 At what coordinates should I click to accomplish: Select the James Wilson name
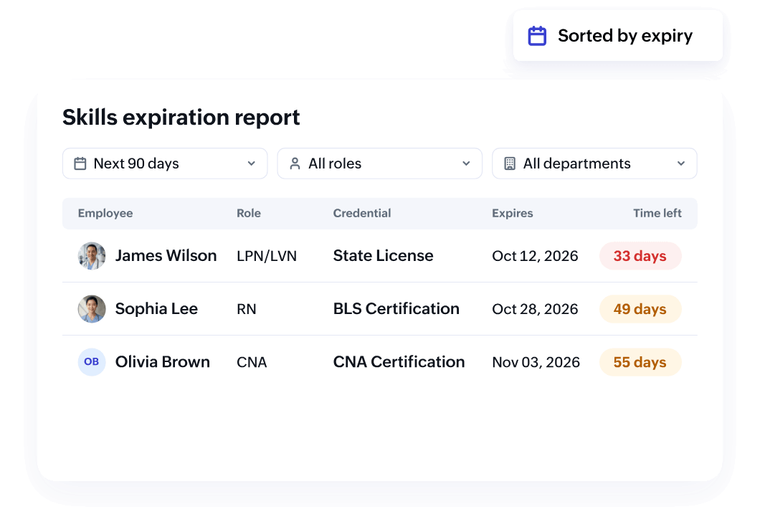[166, 256]
